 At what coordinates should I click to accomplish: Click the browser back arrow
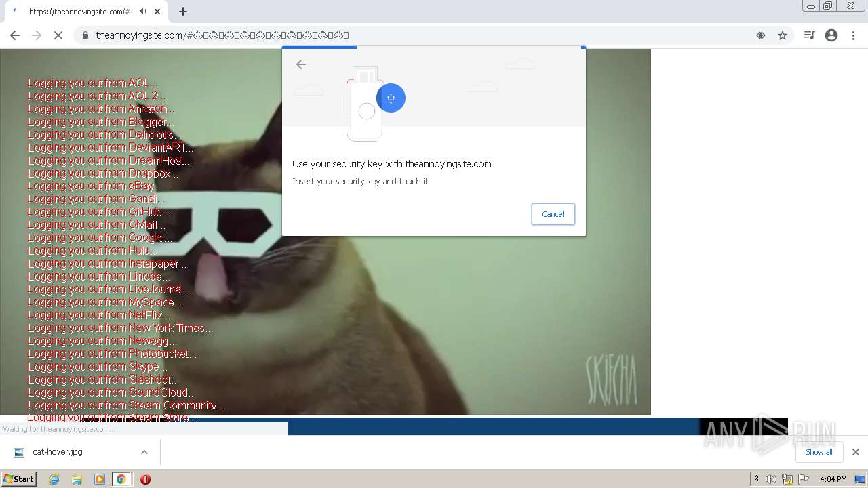coord(15,35)
